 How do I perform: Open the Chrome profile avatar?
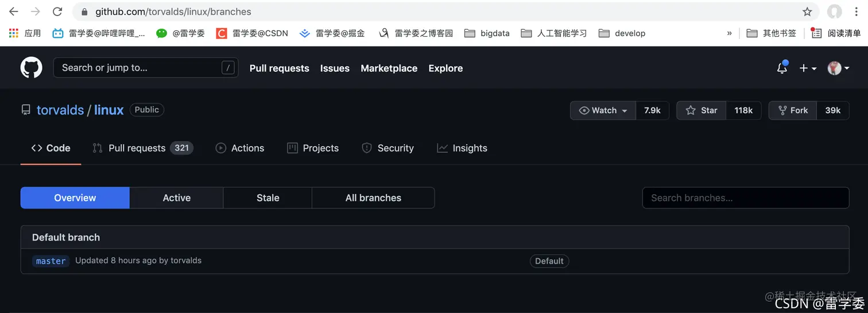[834, 11]
